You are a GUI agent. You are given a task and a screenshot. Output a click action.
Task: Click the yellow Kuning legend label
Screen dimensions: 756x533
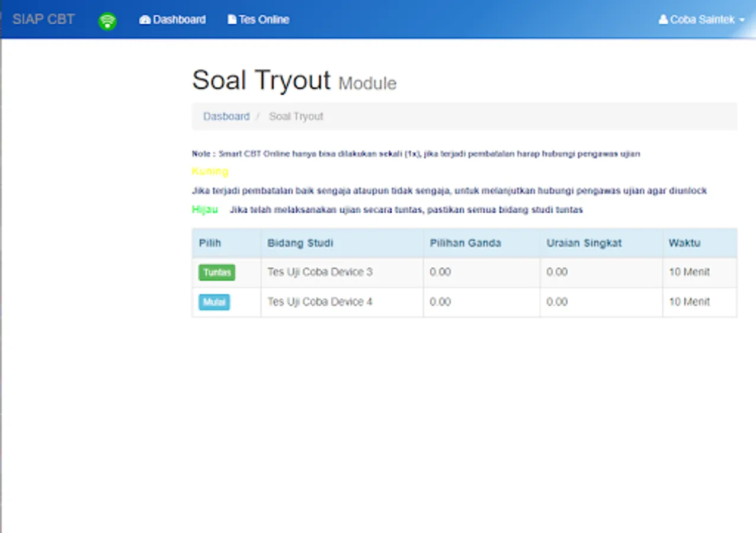pos(210,171)
